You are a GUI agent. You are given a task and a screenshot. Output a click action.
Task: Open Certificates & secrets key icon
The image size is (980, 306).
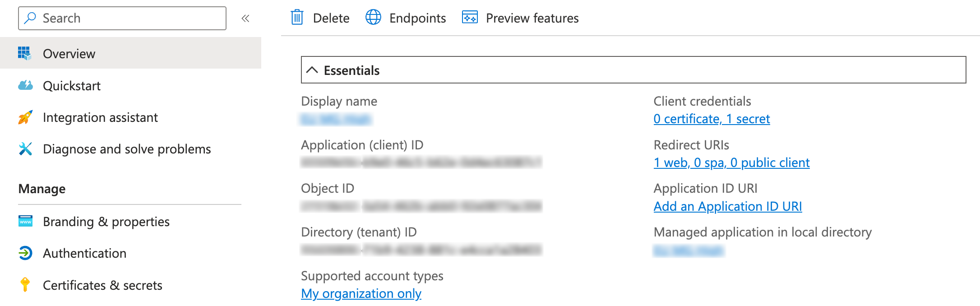click(25, 285)
